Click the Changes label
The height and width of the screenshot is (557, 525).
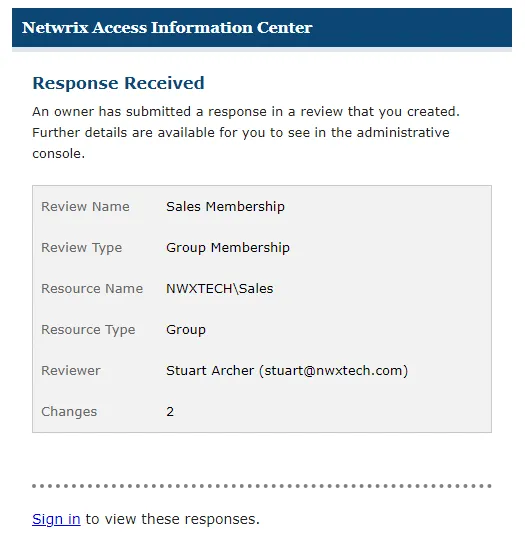(69, 412)
